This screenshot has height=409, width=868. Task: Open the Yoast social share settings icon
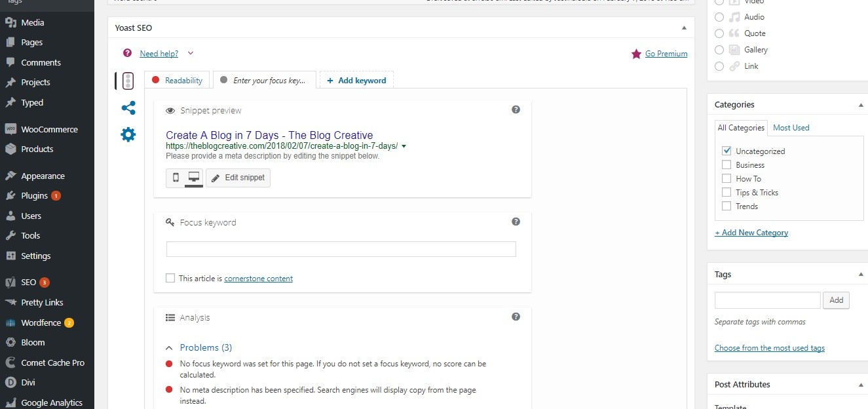click(x=128, y=108)
